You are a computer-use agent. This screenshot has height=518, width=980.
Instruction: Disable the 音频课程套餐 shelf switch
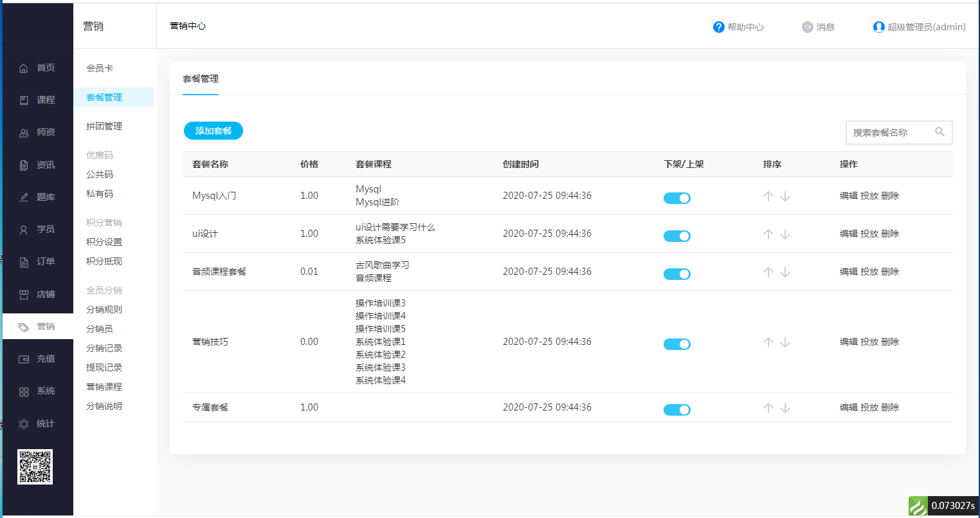coord(676,274)
